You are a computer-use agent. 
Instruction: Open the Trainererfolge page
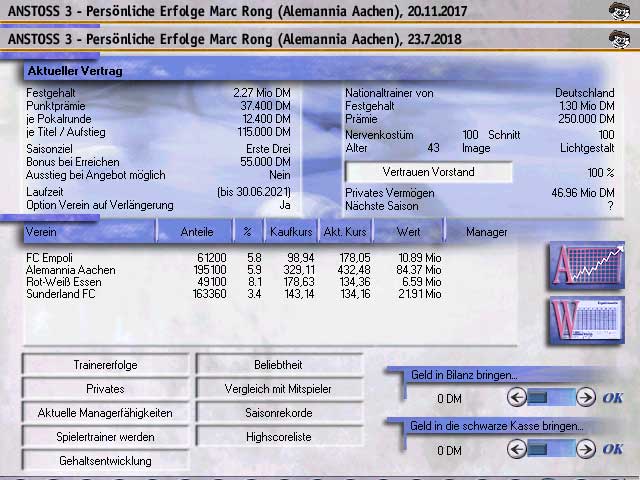(105, 364)
